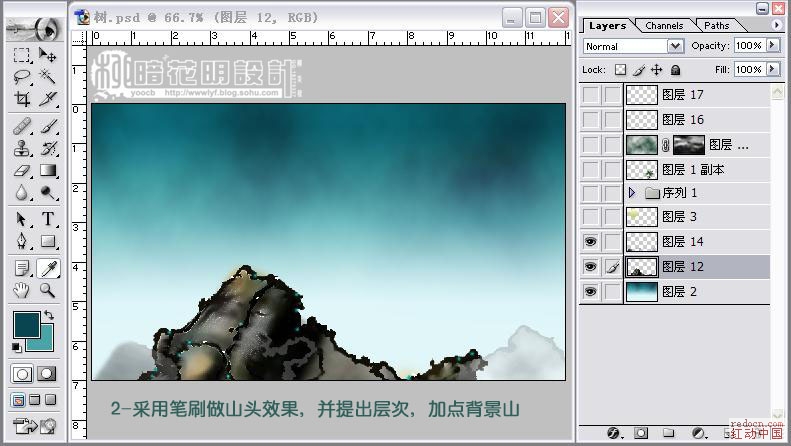Switch to standard screen mode

click(19, 401)
